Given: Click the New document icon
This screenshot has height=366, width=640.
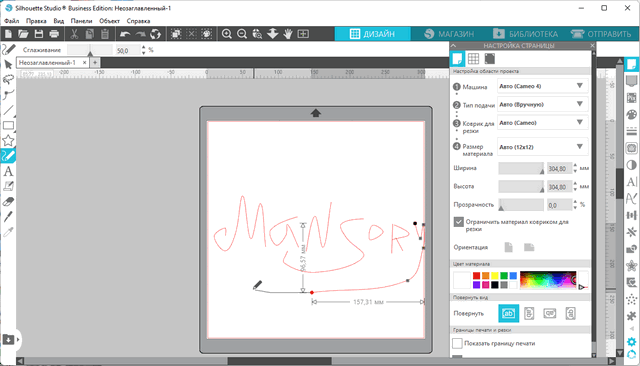Looking at the screenshot, I should pyautogui.click(x=8, y=34).
